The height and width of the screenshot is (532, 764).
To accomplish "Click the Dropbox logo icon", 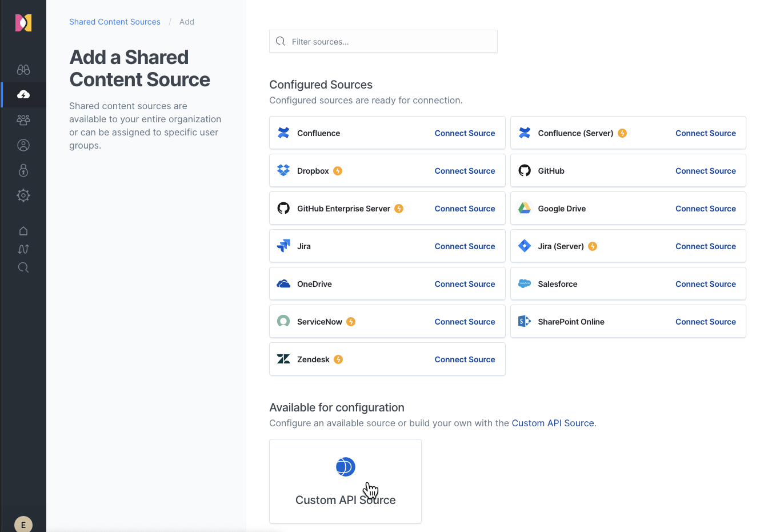I will pyautogui.click(x=283, y=170).
